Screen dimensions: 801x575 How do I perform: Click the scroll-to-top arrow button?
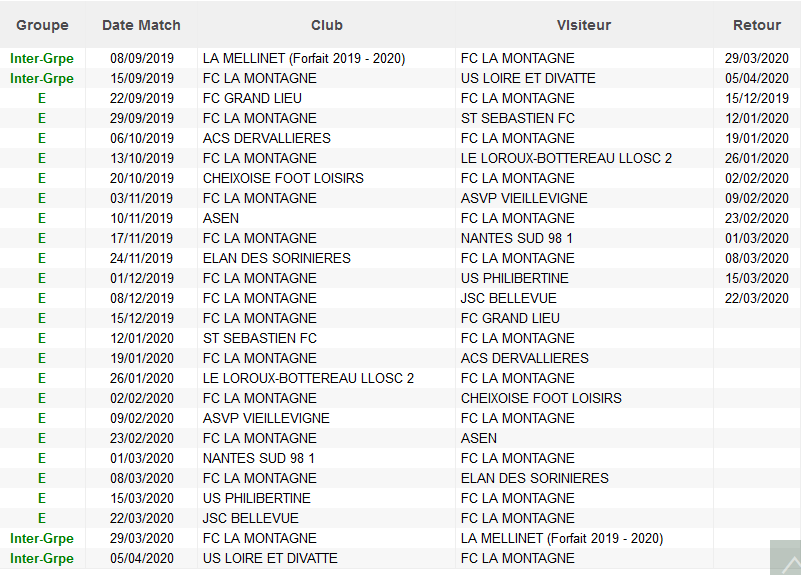point(785,557)
